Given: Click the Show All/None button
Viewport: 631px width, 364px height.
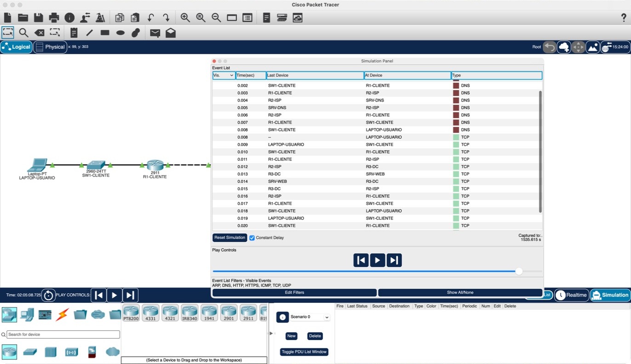Looking at the screenshot, I should click(x=460, y=292).
